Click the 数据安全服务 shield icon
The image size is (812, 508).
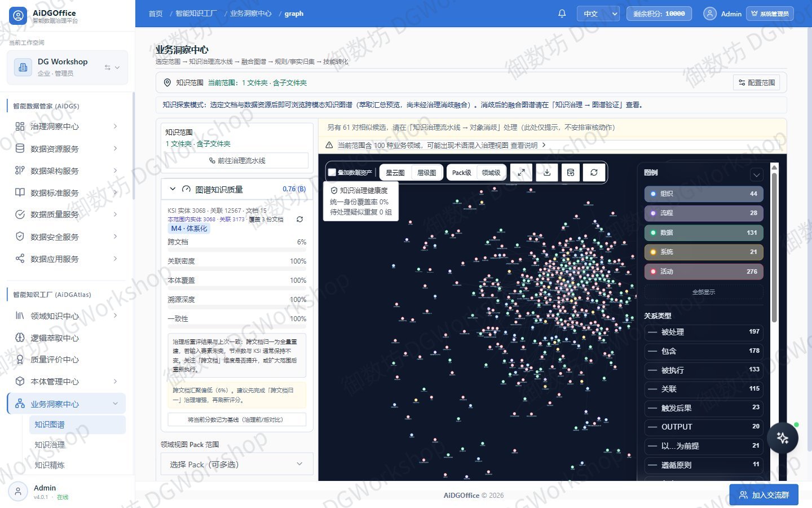[20, 237]
